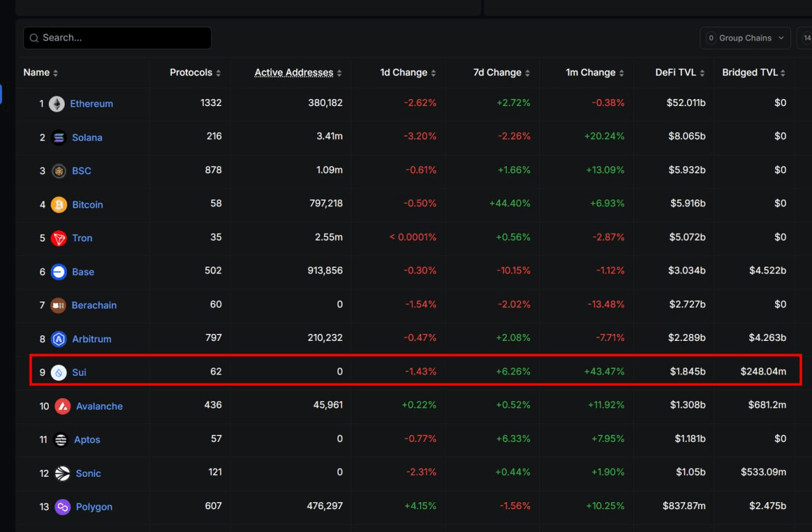Open the Aptos chain link
The image size is (812, 532).
[88, 440]
